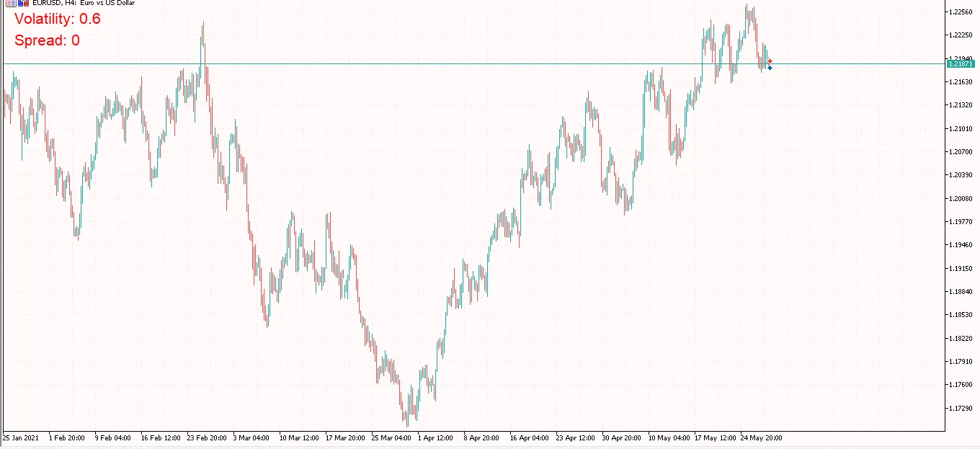Click the 1.17290 price scale label
This screenshot has height=449, width=980.
[961, 408]
